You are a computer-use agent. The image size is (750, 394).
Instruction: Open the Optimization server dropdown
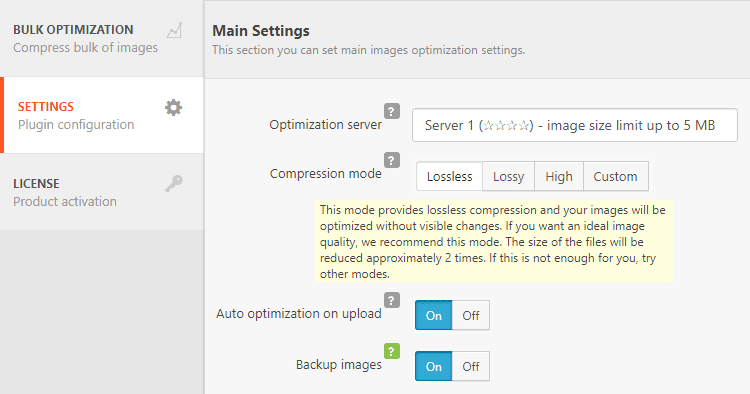point(574,125)
